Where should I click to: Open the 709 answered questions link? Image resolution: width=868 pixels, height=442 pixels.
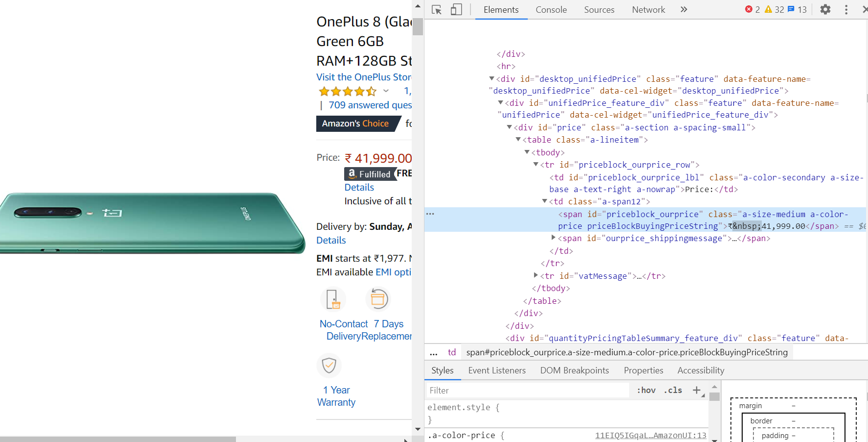pos(370,105)
